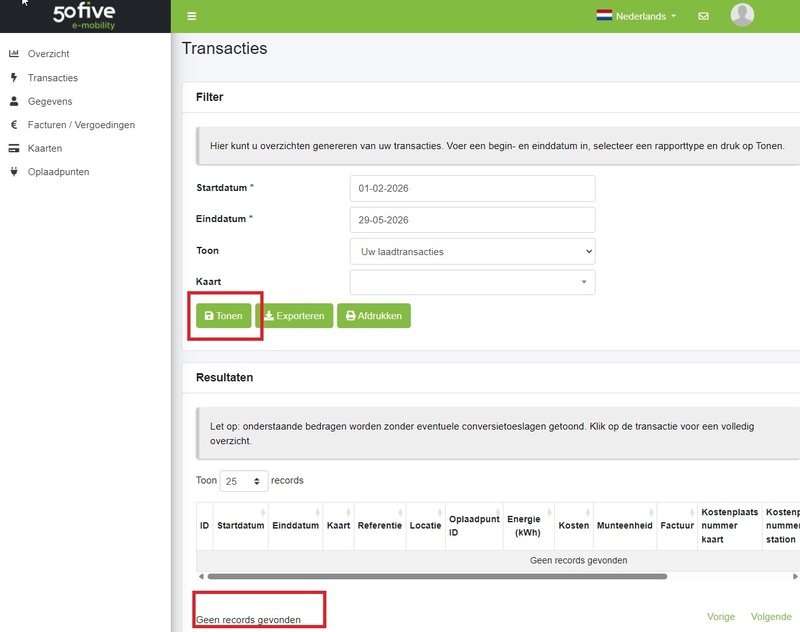Click the Resultaten section heading
Screen dimensions: 800x632
(224, 377)
